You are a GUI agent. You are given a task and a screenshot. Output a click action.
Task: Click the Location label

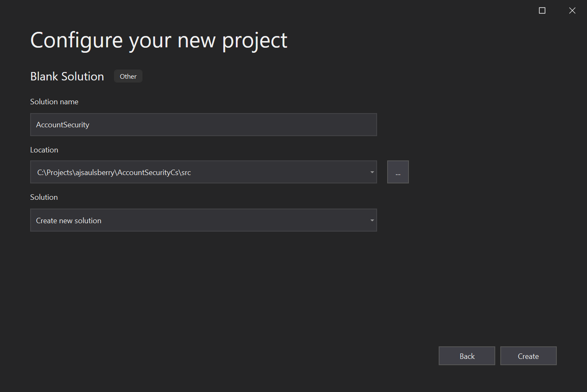(x=44, y=150)
